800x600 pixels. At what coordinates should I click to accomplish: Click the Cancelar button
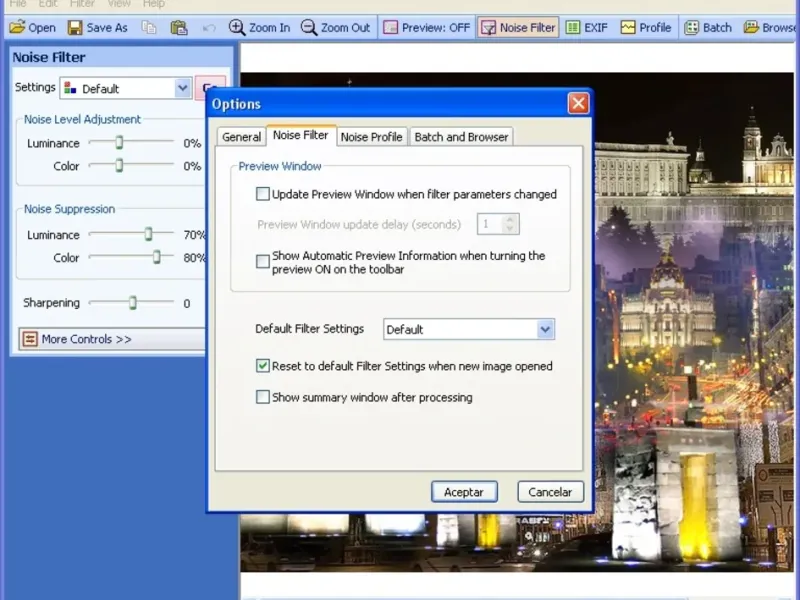551,492
